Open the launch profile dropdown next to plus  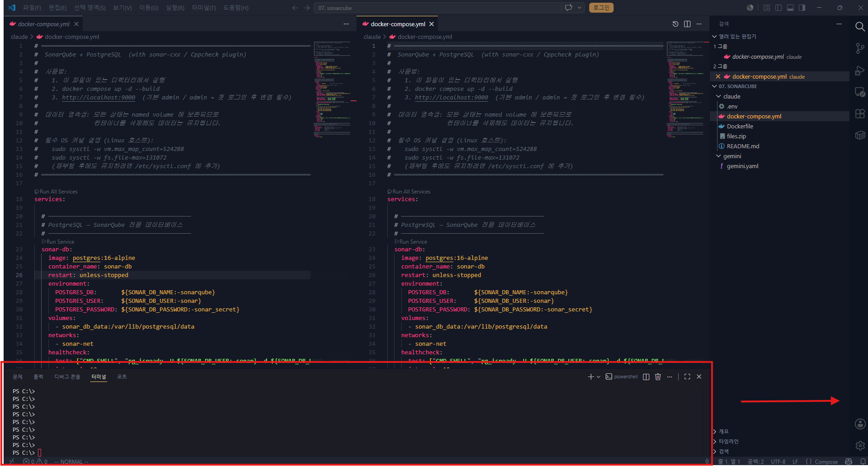pyautogui.click(x=599, y=377)
